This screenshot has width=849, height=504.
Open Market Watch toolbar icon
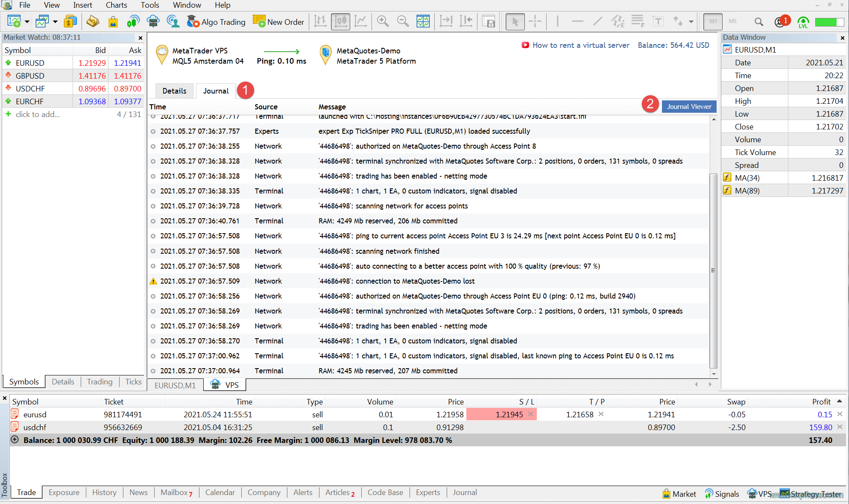pyautogui.click(x=93, y=21)
